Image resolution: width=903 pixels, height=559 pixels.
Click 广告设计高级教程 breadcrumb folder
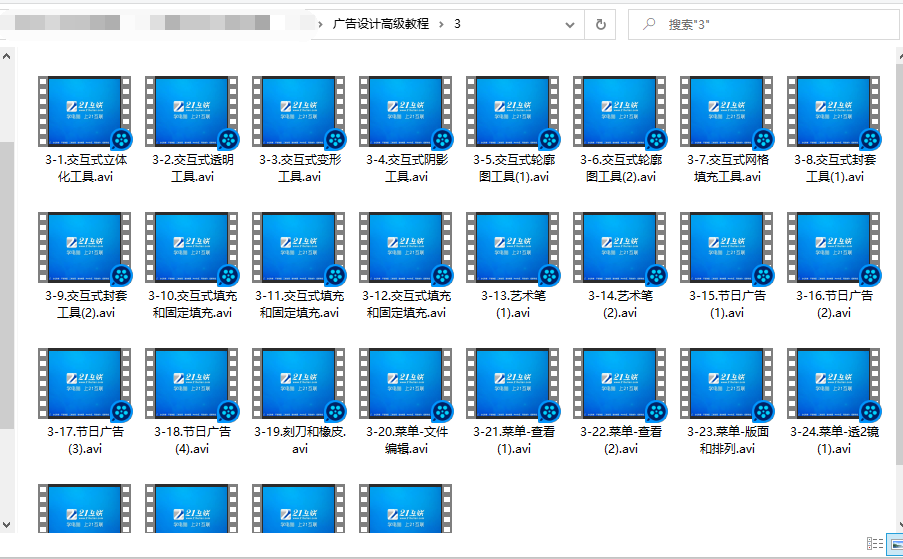381,24
